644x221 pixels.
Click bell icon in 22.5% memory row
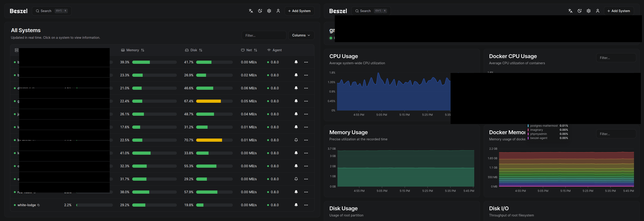pos(296,140)
